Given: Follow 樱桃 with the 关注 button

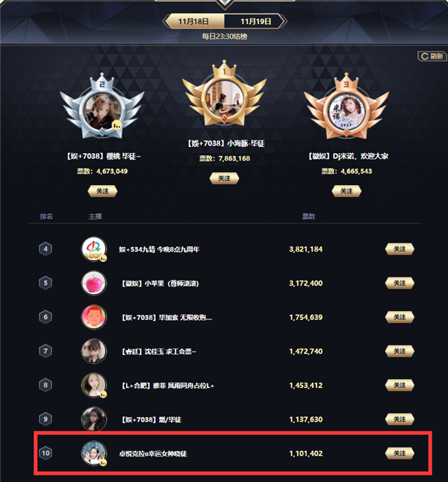Looking at the screenshot, I should pyautogui.click(x=102, y=191).
